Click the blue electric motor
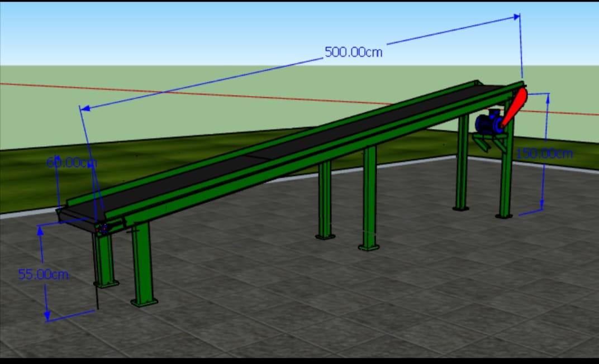Screen dimensions: 599x364 click(488, 123)
